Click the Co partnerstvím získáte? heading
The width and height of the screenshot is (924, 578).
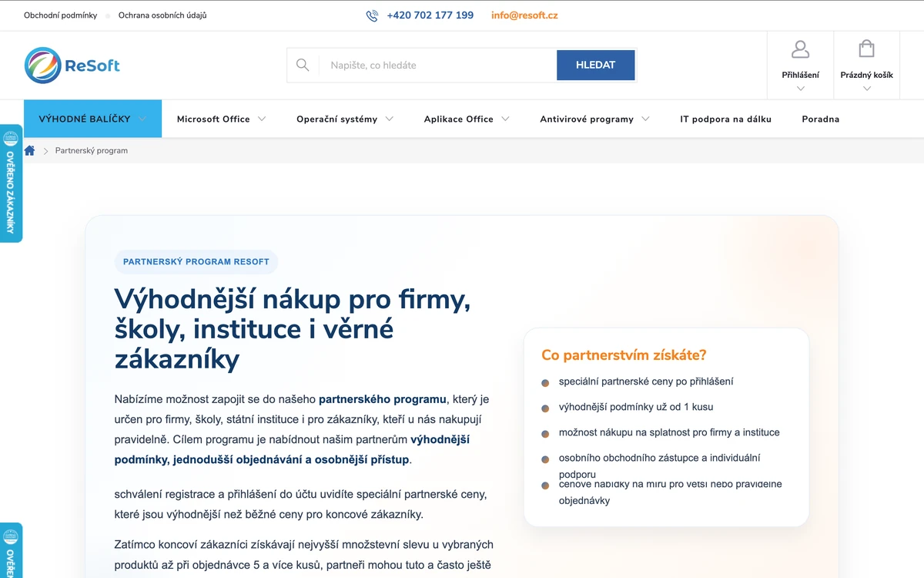click(624, 355)
